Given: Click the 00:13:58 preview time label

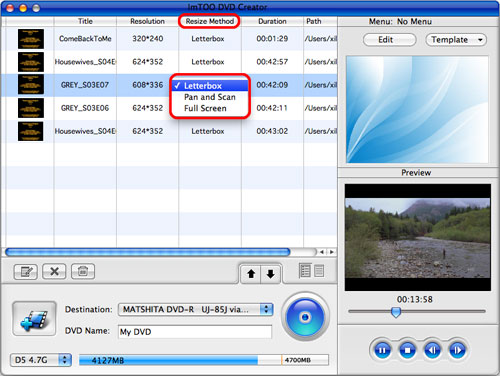Looking at the screenshot, I should coord(415,299).
